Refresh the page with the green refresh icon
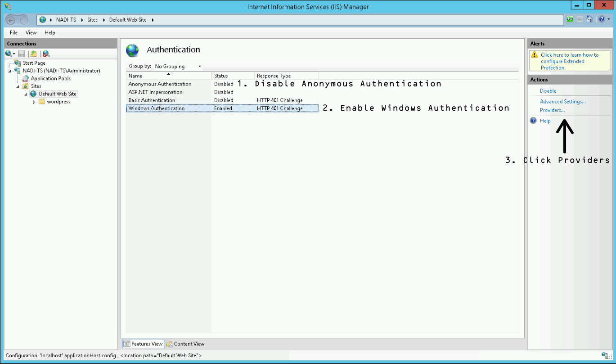 tap(570, 19)
